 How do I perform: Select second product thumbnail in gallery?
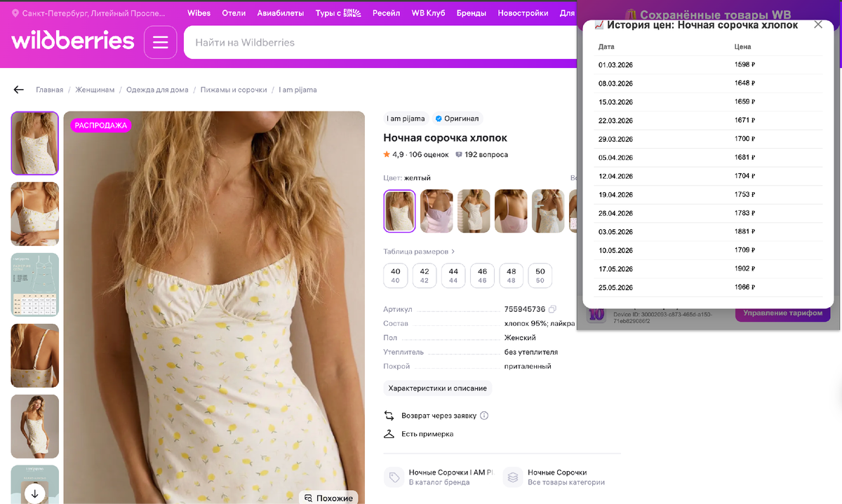click(35, 214)
